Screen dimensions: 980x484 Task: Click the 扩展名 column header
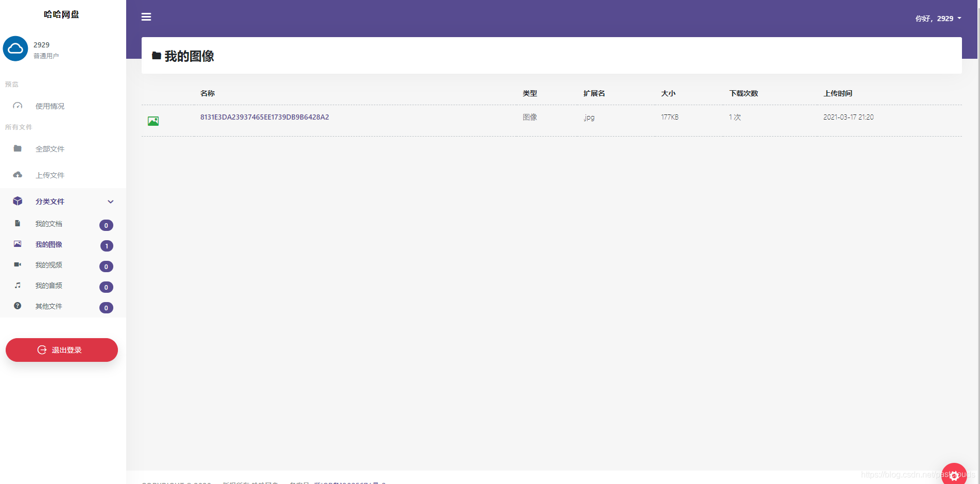(x=594, y=93)
